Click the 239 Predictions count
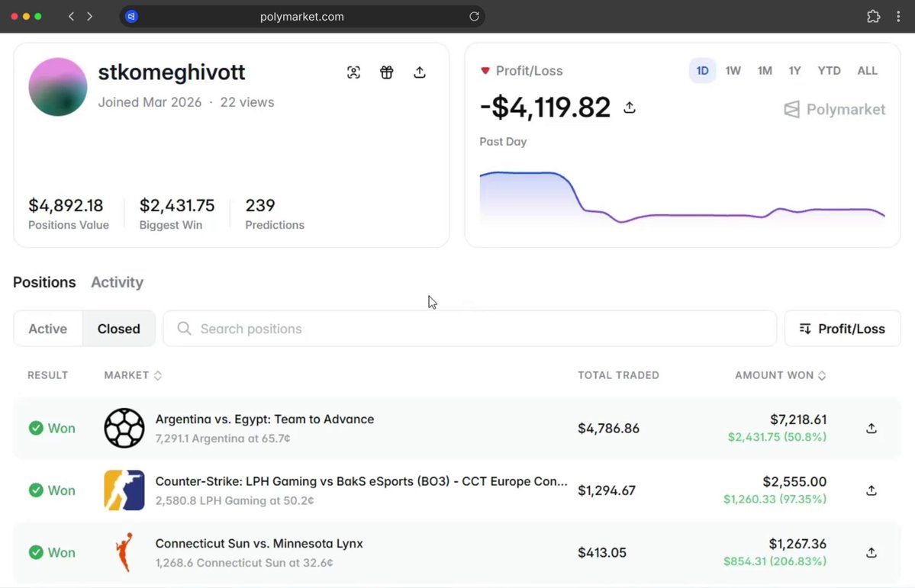Viewport: 915px width, 588px height. 260,205
